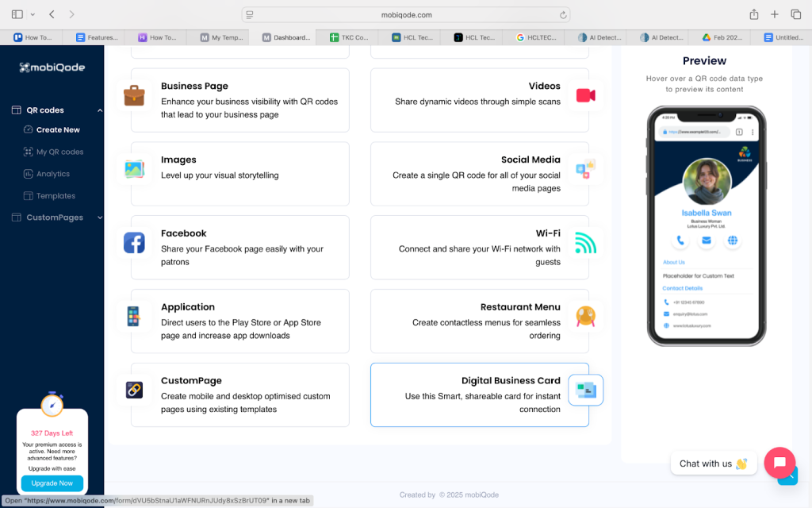The width and height of the screenshot is (812, 508).
Task: Click the Upgrade Now button
Action: [52, 483]
